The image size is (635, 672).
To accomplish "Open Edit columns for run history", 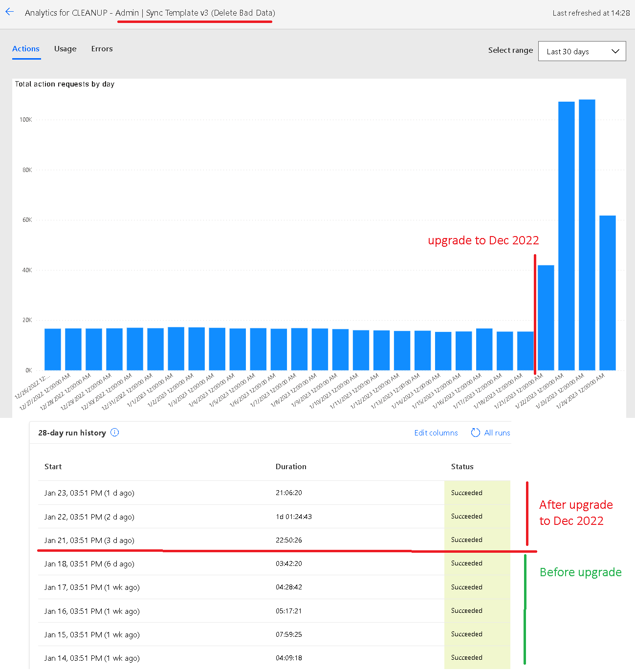I will pos(436,433).
